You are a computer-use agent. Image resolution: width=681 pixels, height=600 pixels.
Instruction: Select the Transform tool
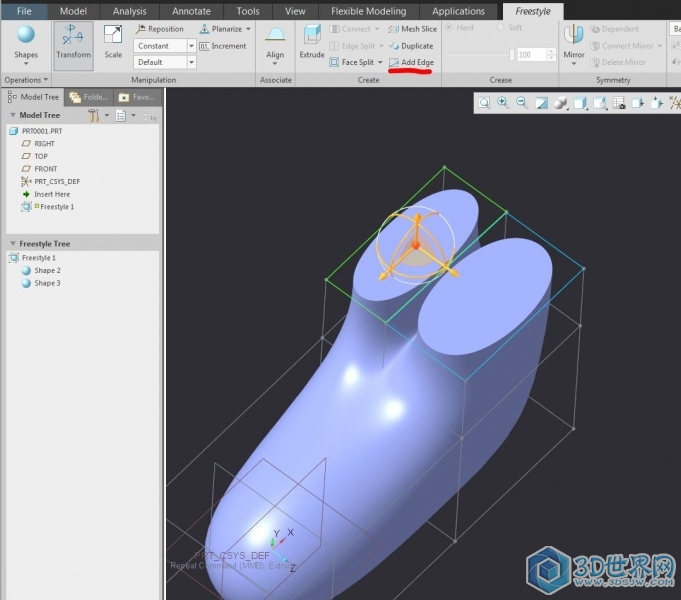pos(73,44)
